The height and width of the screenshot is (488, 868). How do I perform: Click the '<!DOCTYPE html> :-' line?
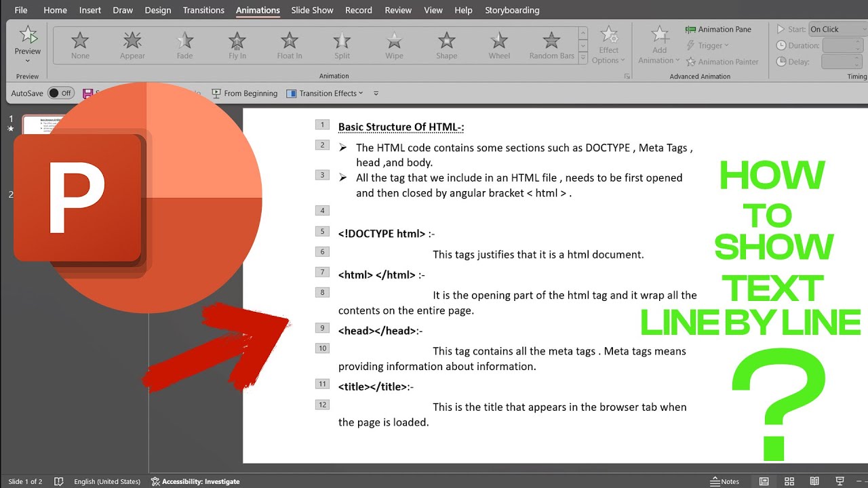(x=387, y=234)
